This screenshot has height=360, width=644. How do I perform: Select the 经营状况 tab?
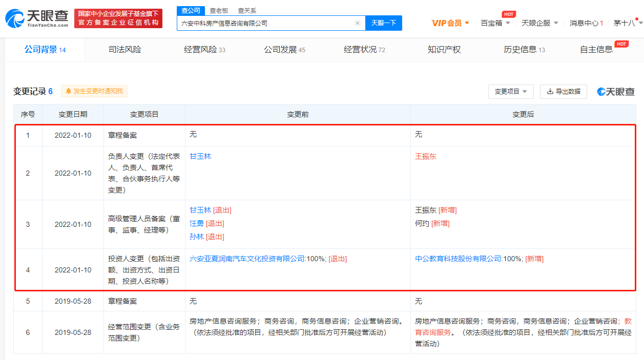364,50
